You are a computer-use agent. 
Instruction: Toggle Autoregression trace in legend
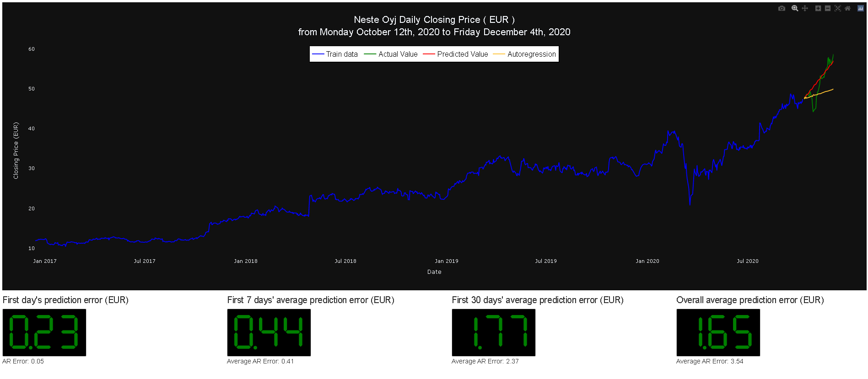coord(531,54)
